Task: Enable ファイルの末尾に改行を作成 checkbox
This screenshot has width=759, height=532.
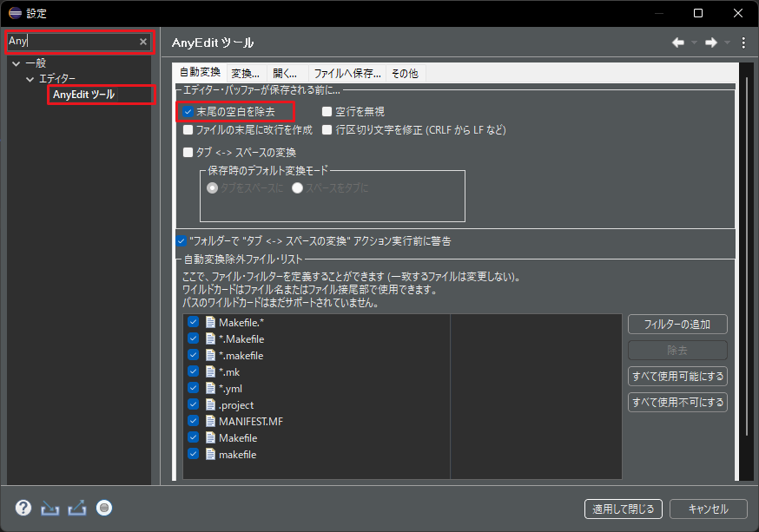Action: point(188,129)
